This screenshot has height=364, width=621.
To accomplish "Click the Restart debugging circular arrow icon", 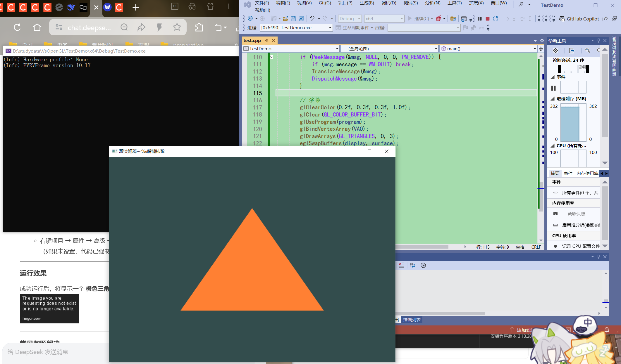I will pos(495,19).
